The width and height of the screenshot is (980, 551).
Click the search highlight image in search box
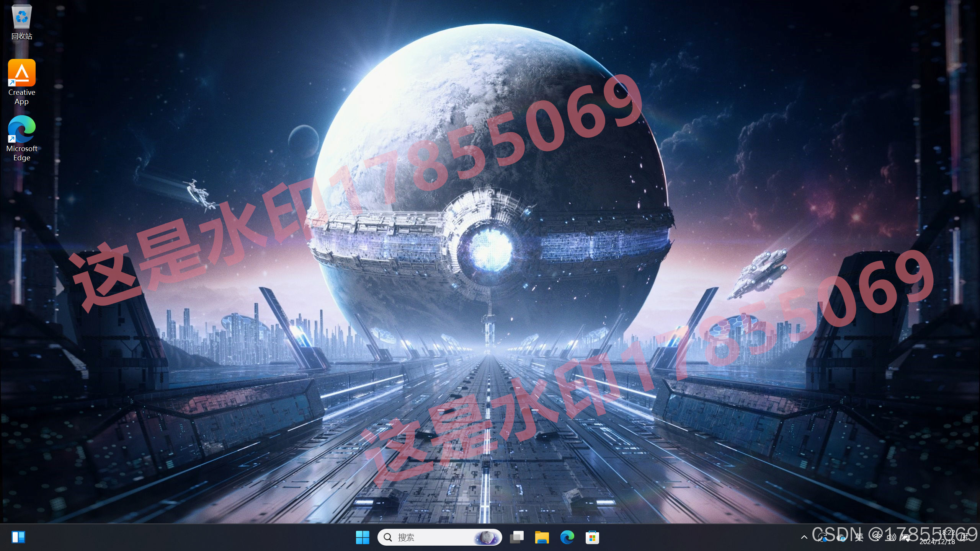[487, 537]
